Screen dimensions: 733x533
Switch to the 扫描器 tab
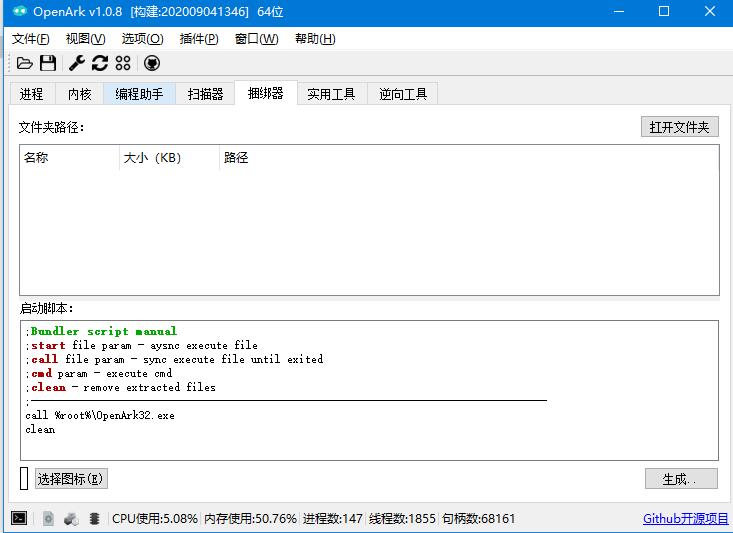tap(205, 94)
